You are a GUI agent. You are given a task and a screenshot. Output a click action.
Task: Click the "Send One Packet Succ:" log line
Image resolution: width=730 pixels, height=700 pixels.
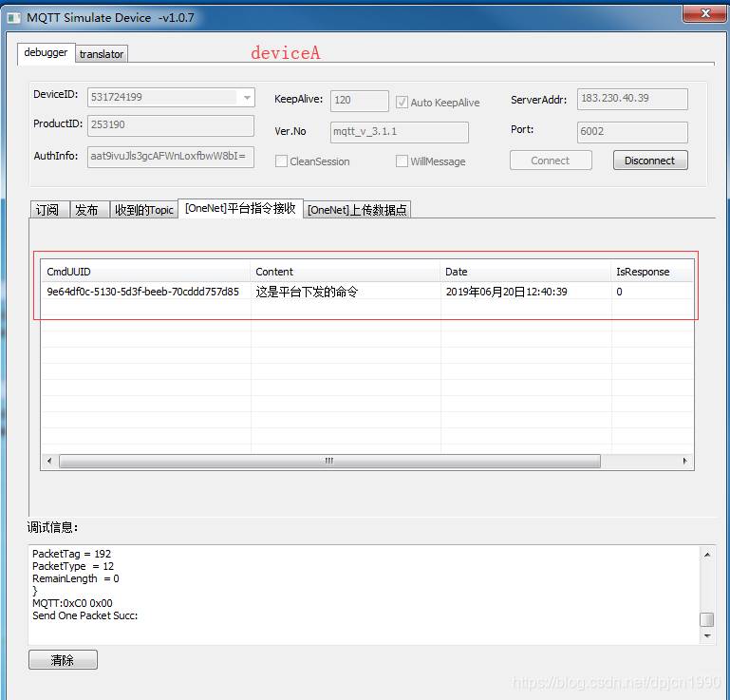pyautogui.click(x=85, y=615)
